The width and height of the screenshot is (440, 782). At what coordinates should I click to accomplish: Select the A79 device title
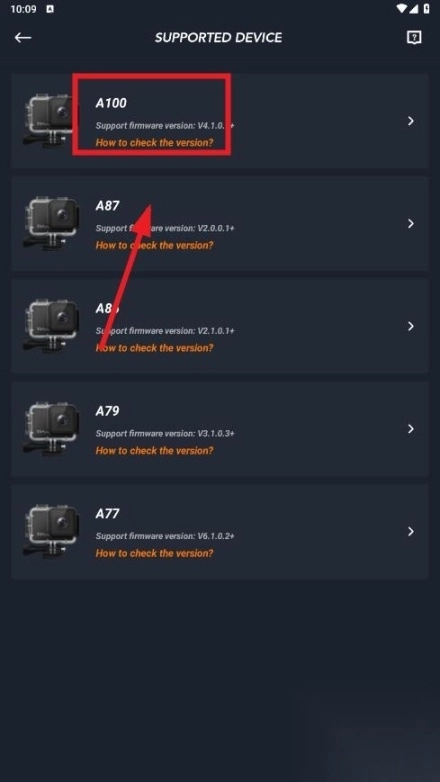(107, 411)
